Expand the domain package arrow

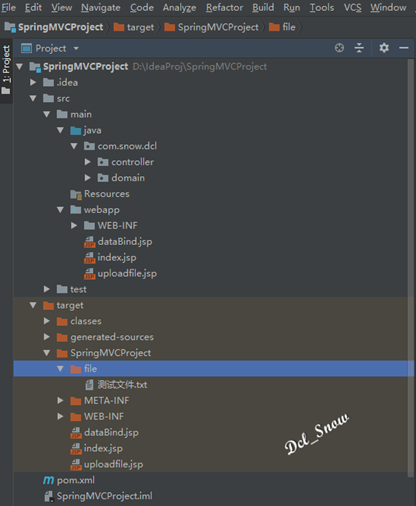(88, 178)
